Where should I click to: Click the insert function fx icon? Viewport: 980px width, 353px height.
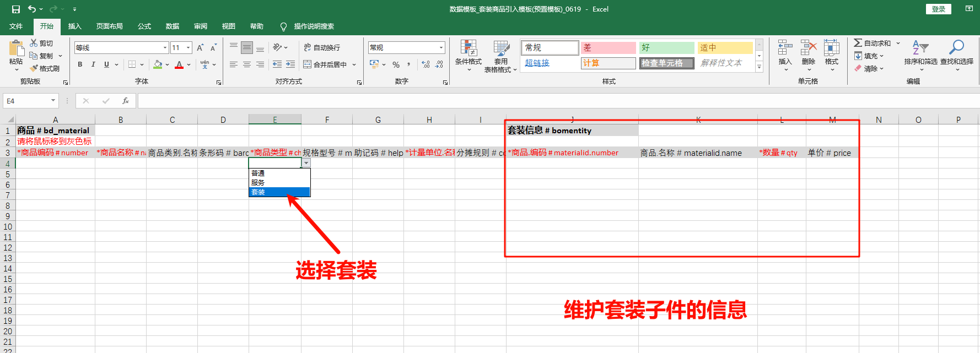point(126,101)
